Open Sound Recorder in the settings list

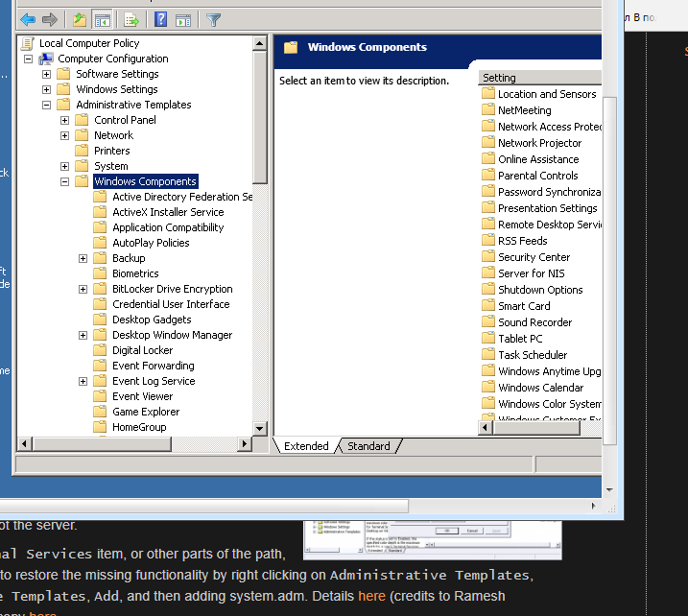coord(534,322)
